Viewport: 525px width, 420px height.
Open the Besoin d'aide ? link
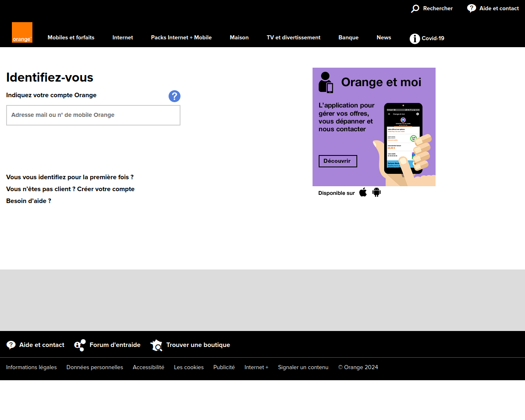[29, 201]
